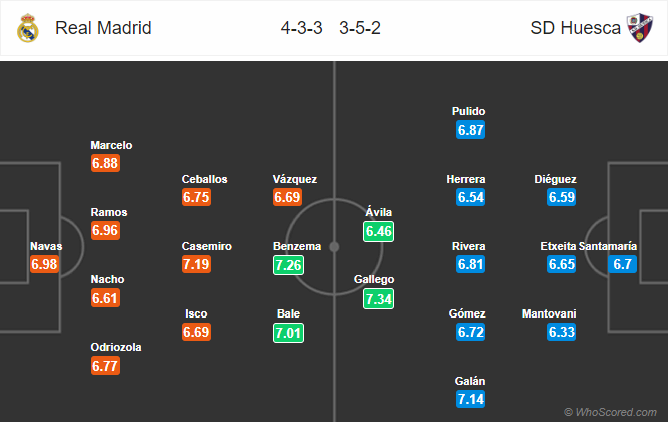The width and height of the screenshot is (669, 422).
Task: Click Marcelo's 6.88 rating badge
Action: pos(105,163)
